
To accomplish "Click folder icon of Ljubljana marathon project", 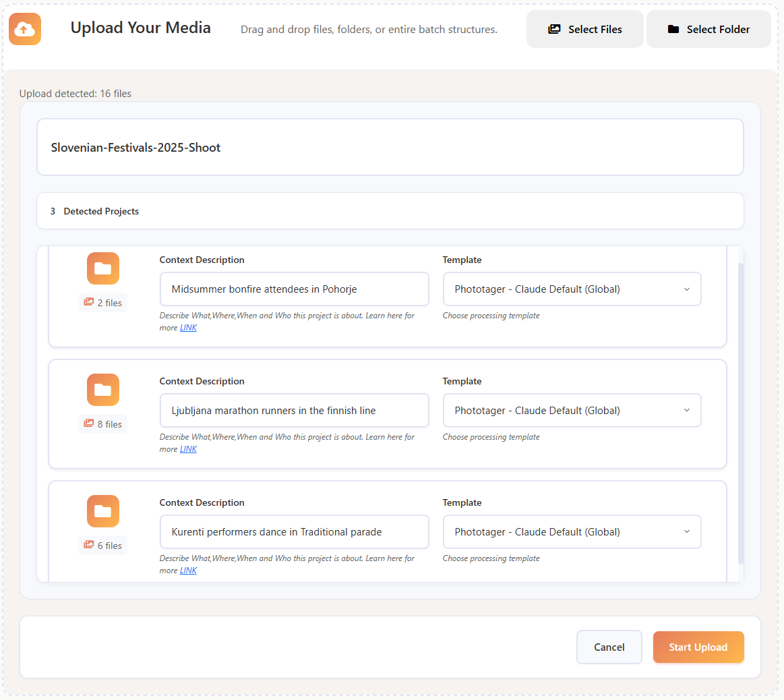I will (x=103, y=390).
